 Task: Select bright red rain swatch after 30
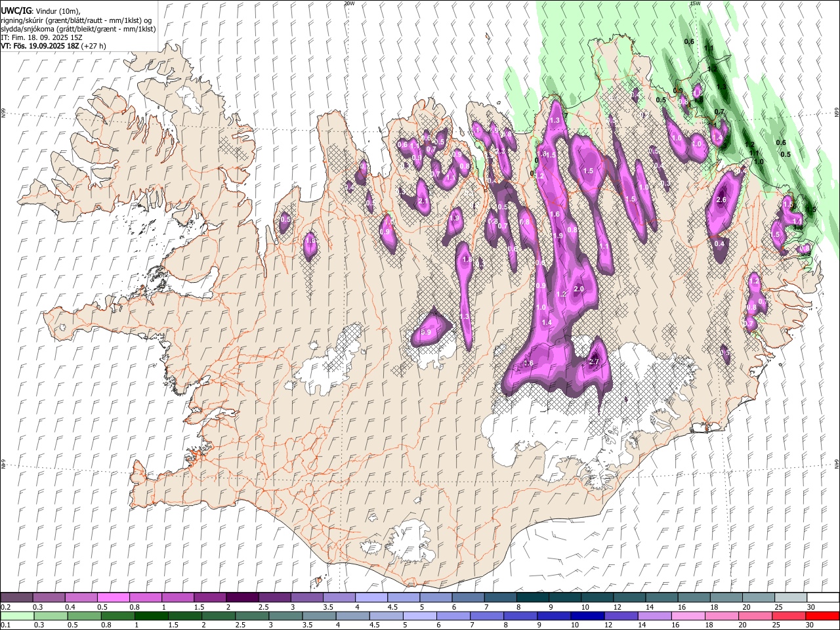point(822,616)
